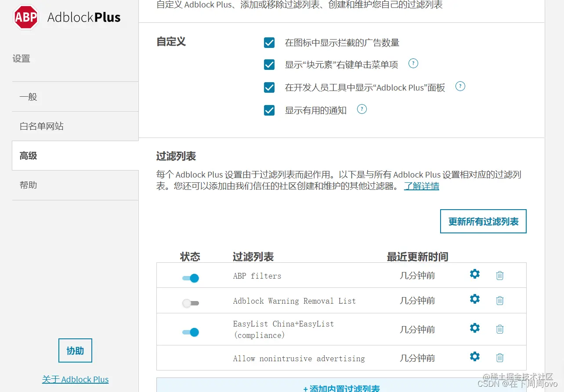Click the 自定义 section heading
This screenshot has height=392, width=564.
pos(171,42)
